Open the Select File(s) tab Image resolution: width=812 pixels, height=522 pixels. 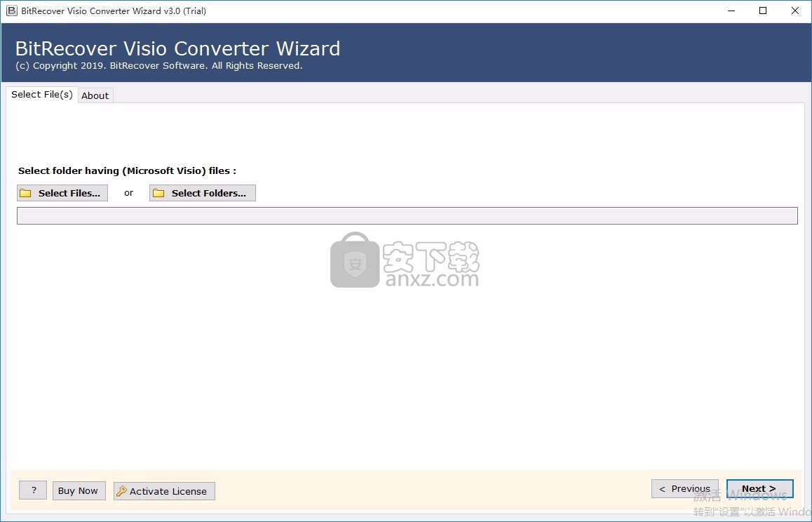click(x=42, y=94)
